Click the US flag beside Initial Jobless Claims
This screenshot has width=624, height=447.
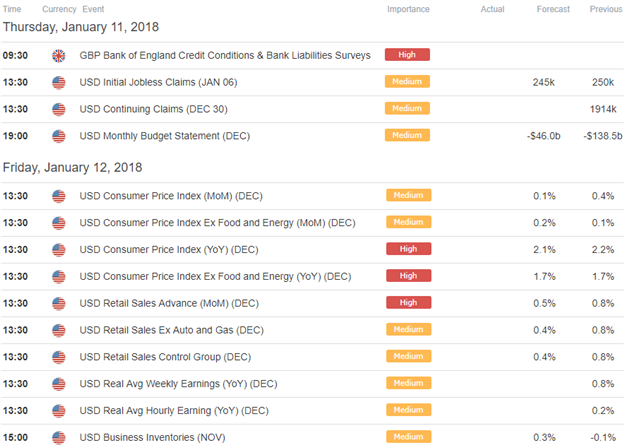click(x=59, y=83)
